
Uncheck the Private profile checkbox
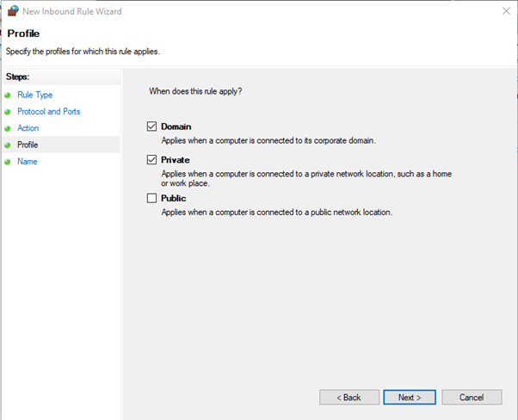click(151, 159)
